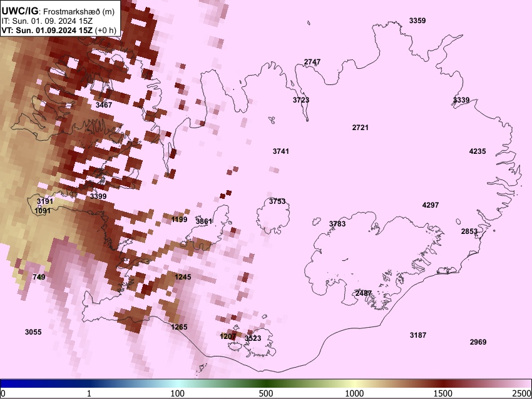Select the 2487 label on Vatnajökull
532x399 pixels.
(364, 293)
